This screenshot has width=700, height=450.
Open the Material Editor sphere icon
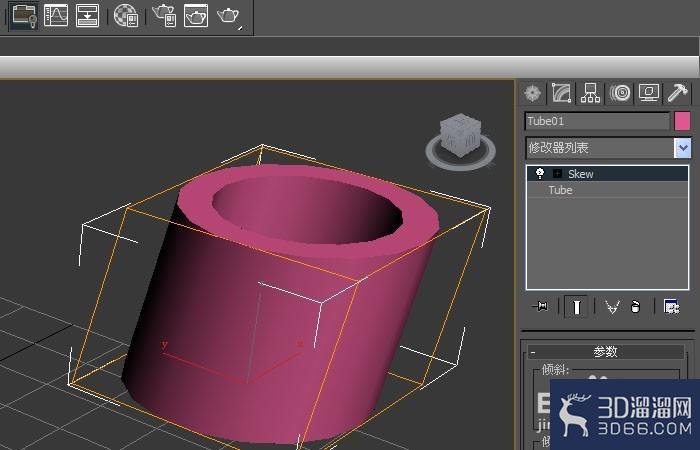126,16
